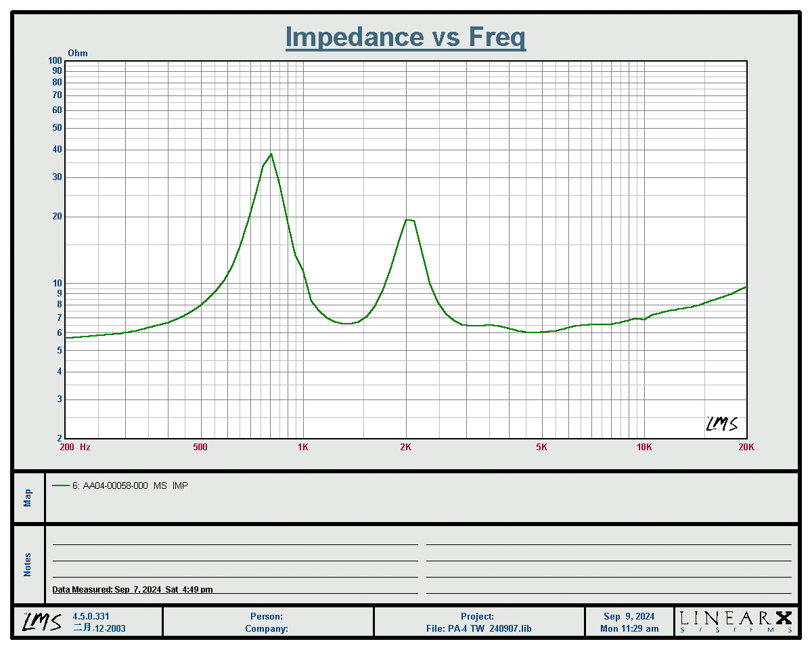Click the LMS logo inside the graph

pos(721,425)
